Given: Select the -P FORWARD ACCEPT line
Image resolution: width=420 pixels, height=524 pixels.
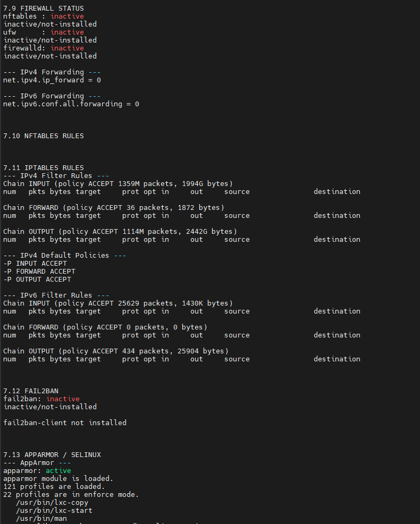Looking at the screenshot, I should point(39,272).
